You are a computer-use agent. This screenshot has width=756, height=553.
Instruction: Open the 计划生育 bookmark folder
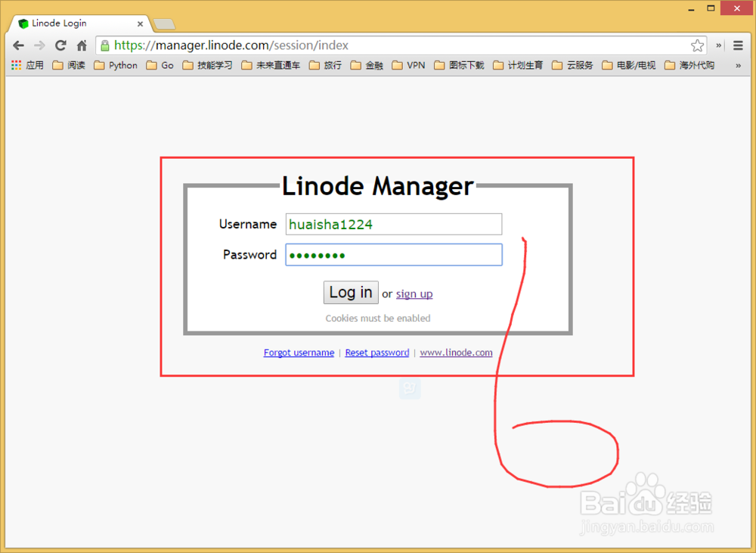tap(518, 65)
